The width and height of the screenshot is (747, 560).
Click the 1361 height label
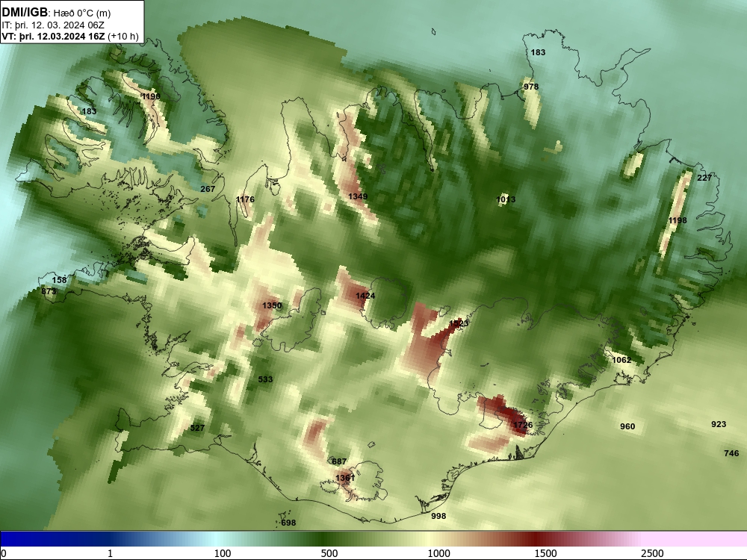345,478
